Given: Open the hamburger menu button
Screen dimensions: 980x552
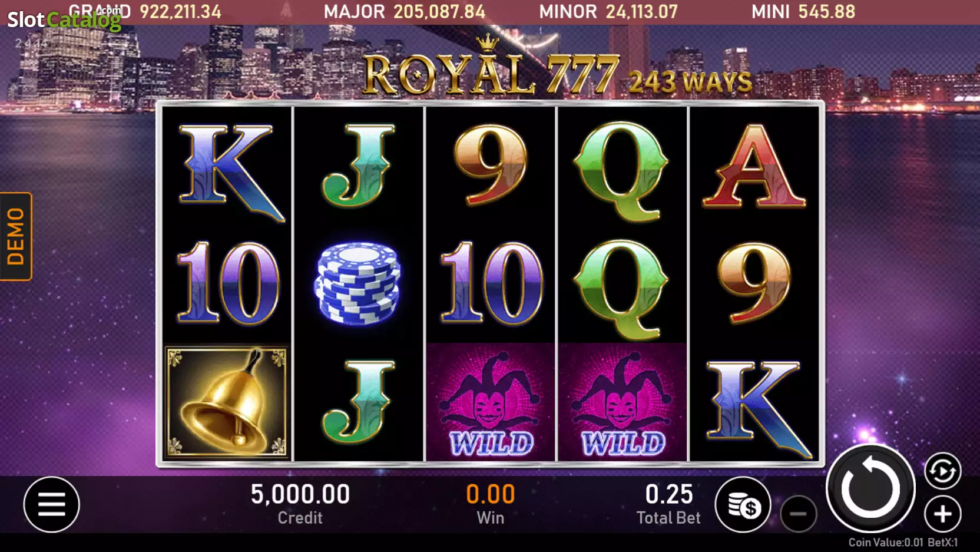Looking at the screenshot, I should pos(51,504).
